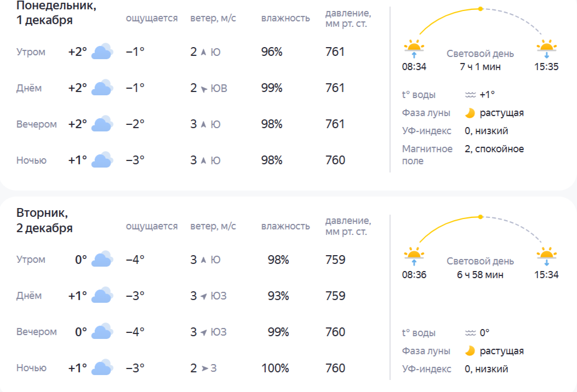
Task: Click Monday "Световой день" duration text
Action: point(480,67)
